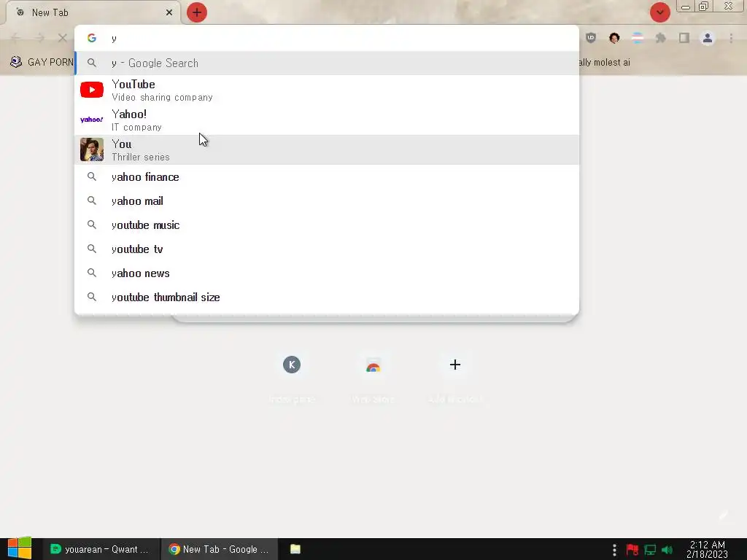Choose the 'yahoo finance' search suggestion
Viewport: 747px width, 560px height.
coord(327,176)
